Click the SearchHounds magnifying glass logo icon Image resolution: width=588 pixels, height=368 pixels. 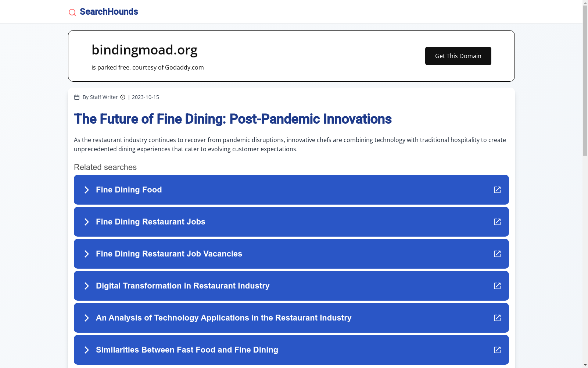pyautogui.click(x=72, y=13)
